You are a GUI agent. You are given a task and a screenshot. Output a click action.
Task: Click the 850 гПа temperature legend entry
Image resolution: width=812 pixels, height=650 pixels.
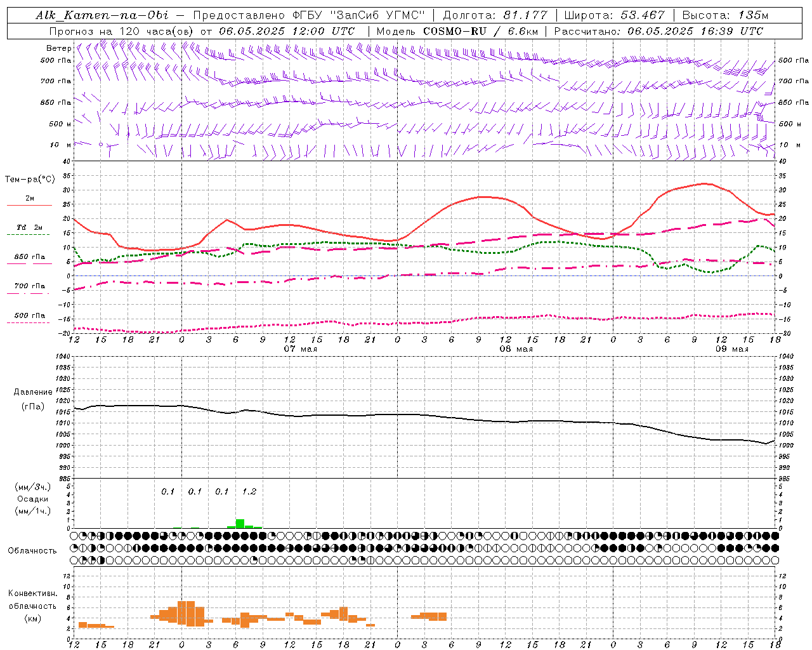(30, 256)
